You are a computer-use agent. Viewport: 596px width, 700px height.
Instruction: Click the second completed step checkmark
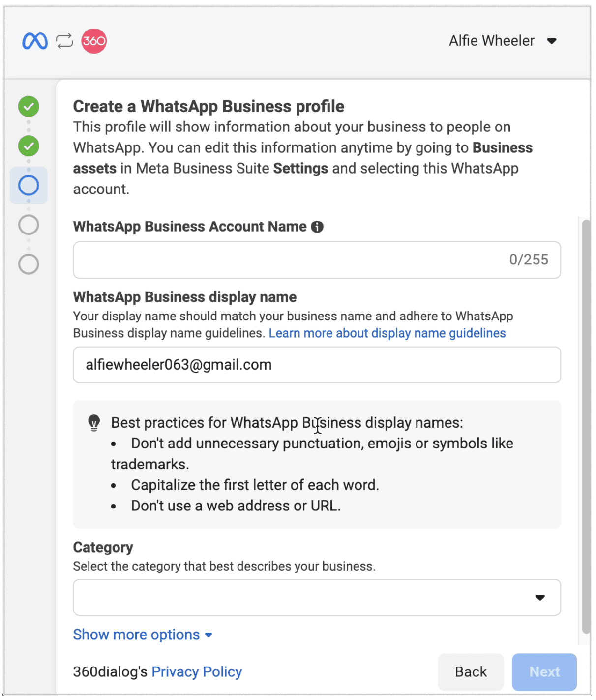29,146
